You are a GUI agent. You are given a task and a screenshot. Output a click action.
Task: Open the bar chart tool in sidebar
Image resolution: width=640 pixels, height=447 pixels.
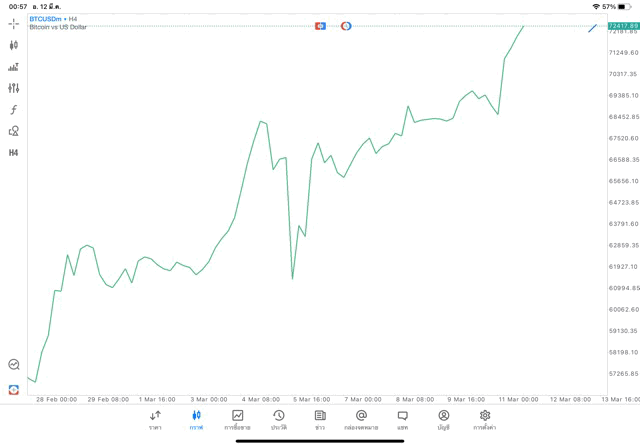13,67
